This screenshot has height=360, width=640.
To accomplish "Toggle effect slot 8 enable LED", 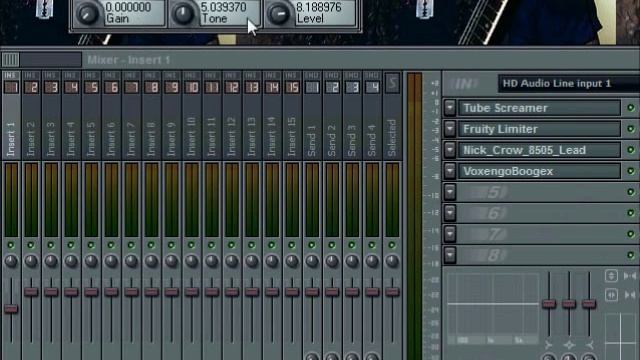I will pos(631,255).
